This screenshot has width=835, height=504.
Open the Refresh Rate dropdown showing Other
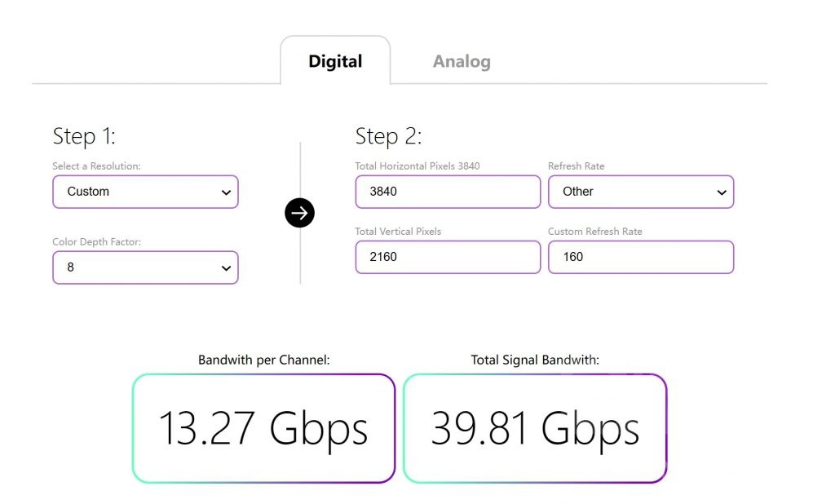(640, 192)
